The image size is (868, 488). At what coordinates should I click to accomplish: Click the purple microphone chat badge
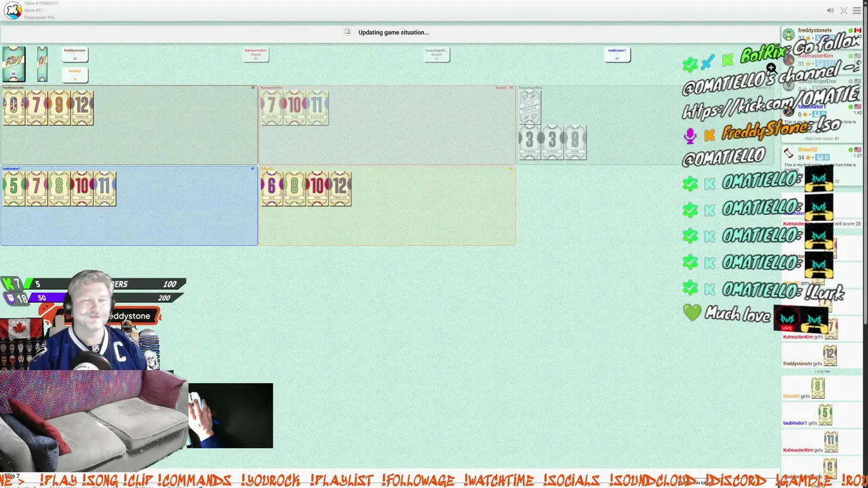click(x=690, y=136)
